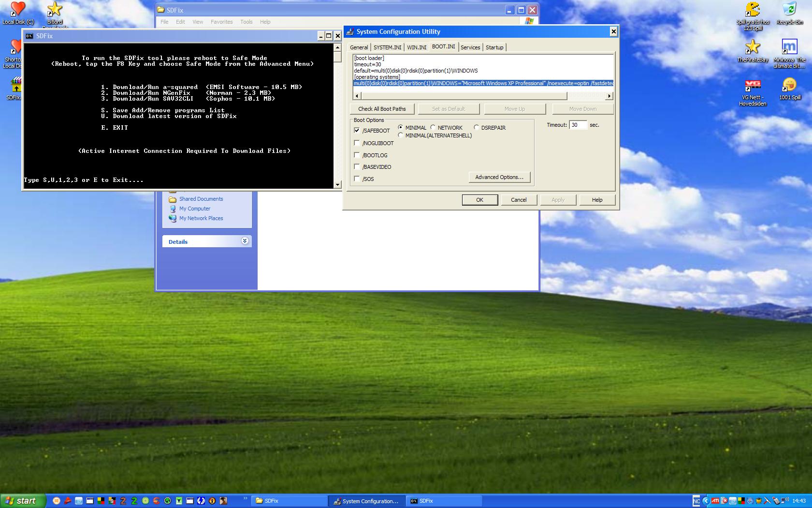Click the Timeout seconds input field
Viewport: 812px width, 508px height.
(x=578, y=125)
